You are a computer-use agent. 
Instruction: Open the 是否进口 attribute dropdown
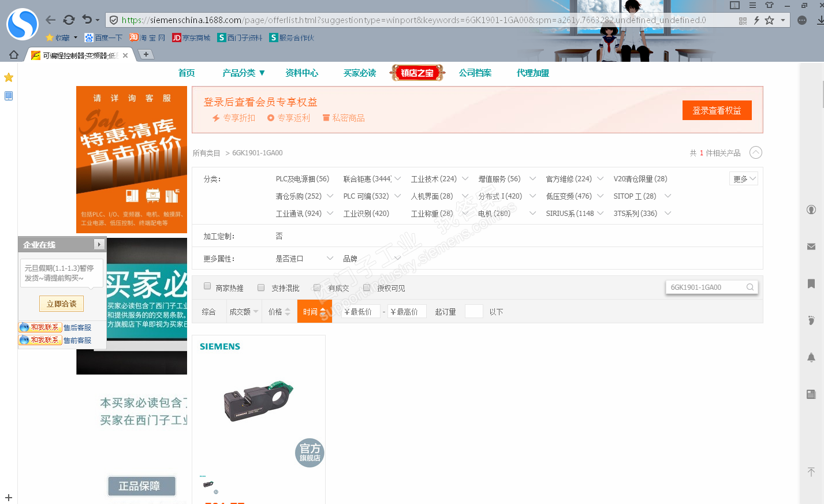(x=304, y=259)
